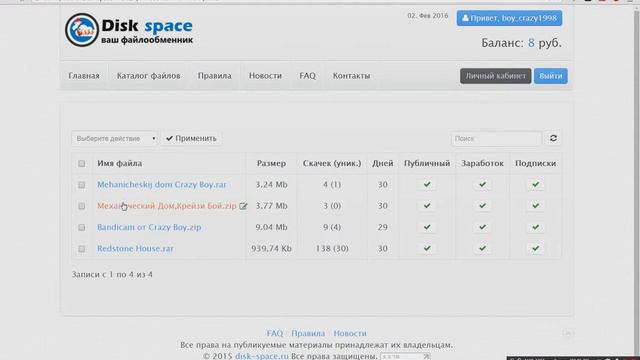Click the Disk space logo icon
640x360 pixels.
click(x=82, y=30)
